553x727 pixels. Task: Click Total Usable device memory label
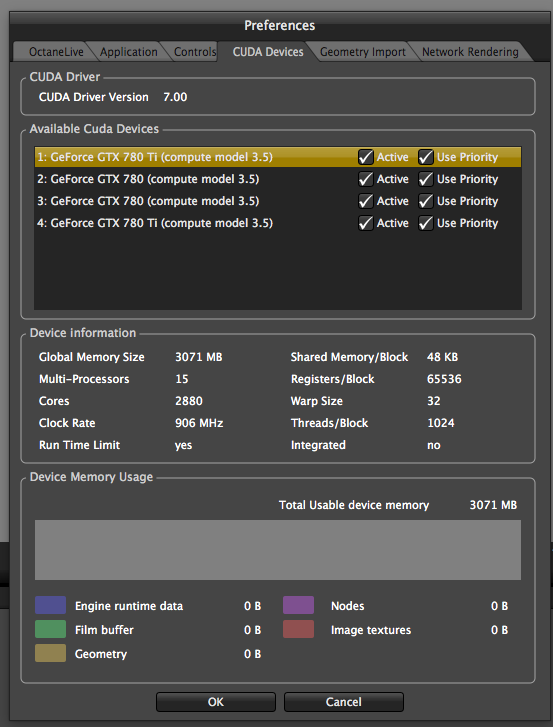[354, 505]
